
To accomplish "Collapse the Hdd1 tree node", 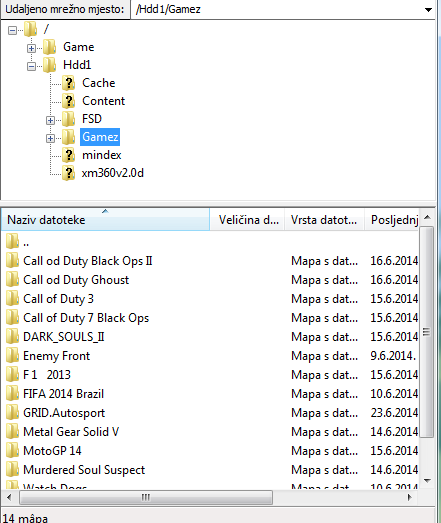I will [31, 66].
